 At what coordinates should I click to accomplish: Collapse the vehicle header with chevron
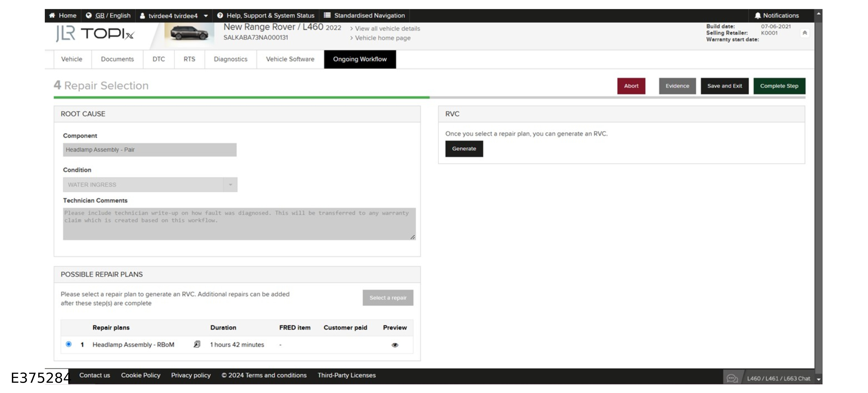tap(805, 33)
